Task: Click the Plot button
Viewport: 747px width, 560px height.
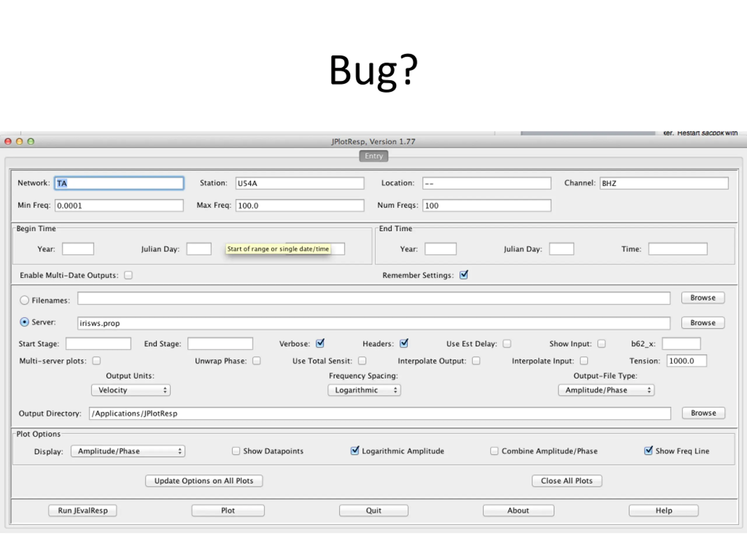Action: click(x=228, y=510)
